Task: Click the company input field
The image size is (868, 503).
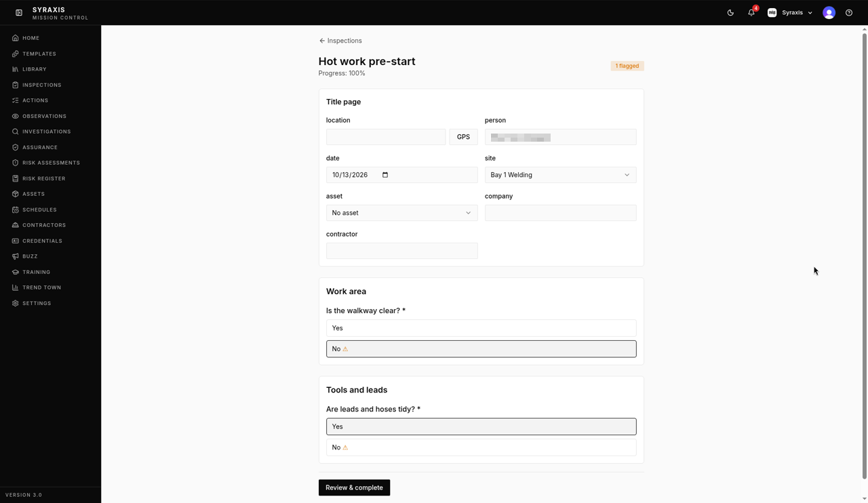Action: [x=560, y=213]
